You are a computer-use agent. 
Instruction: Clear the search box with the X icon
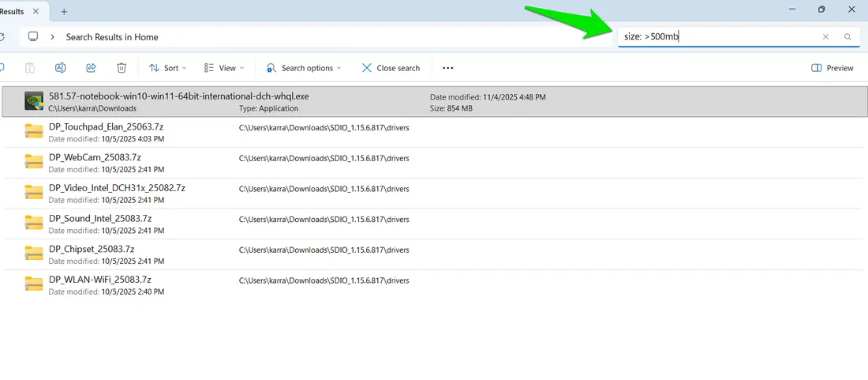pyautogui.click(x=825, y=37)
